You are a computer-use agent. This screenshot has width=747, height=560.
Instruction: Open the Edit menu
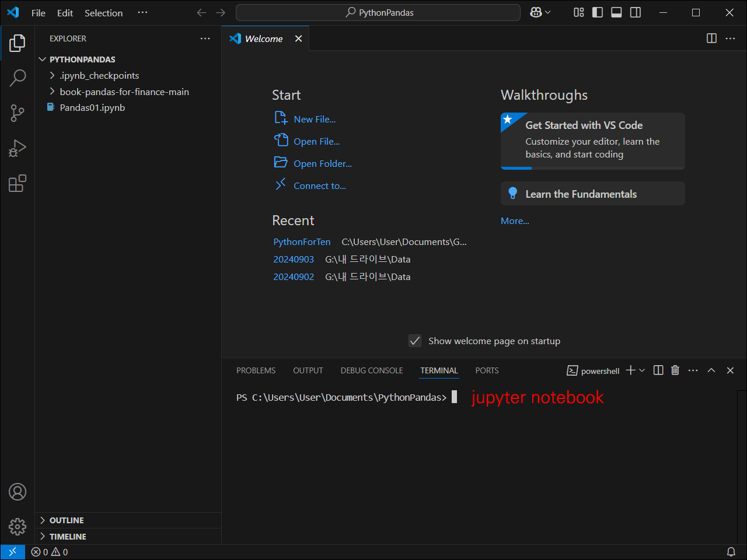tap(65, 13)
